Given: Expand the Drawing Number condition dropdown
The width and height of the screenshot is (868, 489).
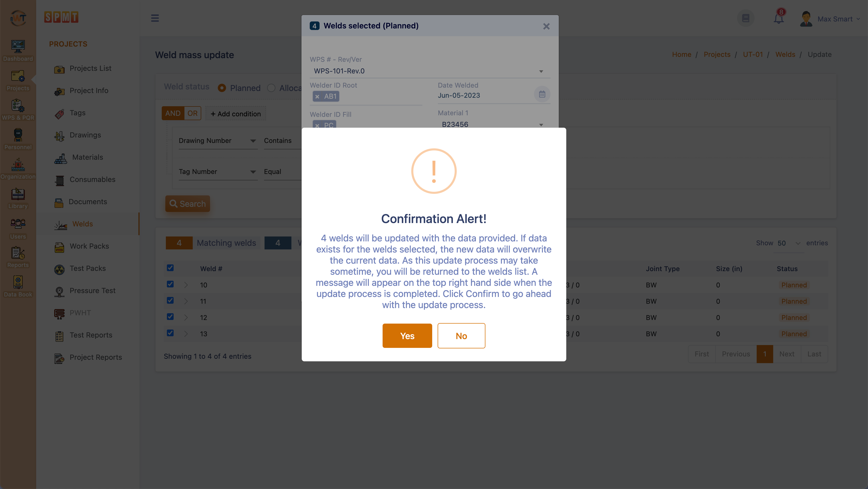Looking at the screenshot, I should (x=218, y=141).
